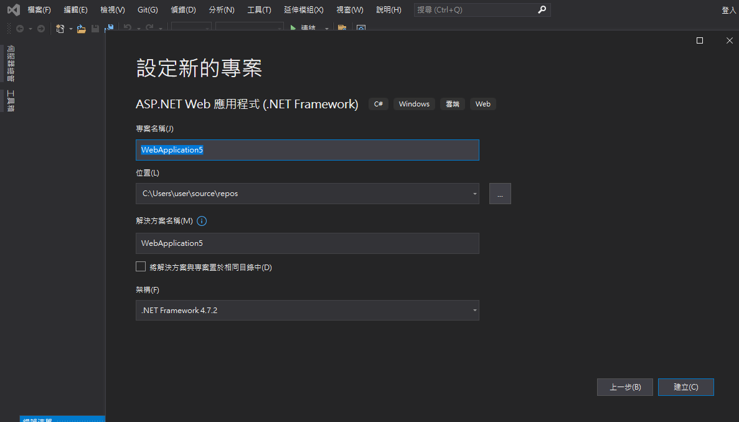Open the 延伸模組(X) menu
Viewport: 739px width, 422px height.
[x=304, y=9]
